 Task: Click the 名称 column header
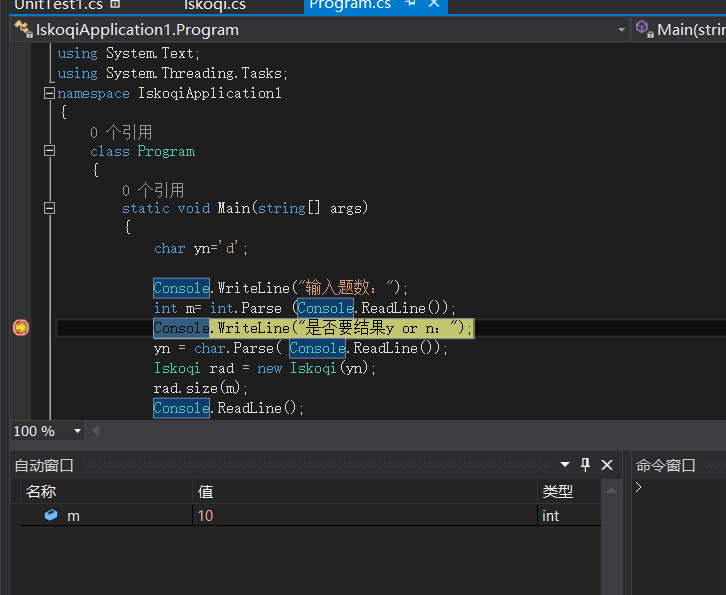tap(106, 491)
